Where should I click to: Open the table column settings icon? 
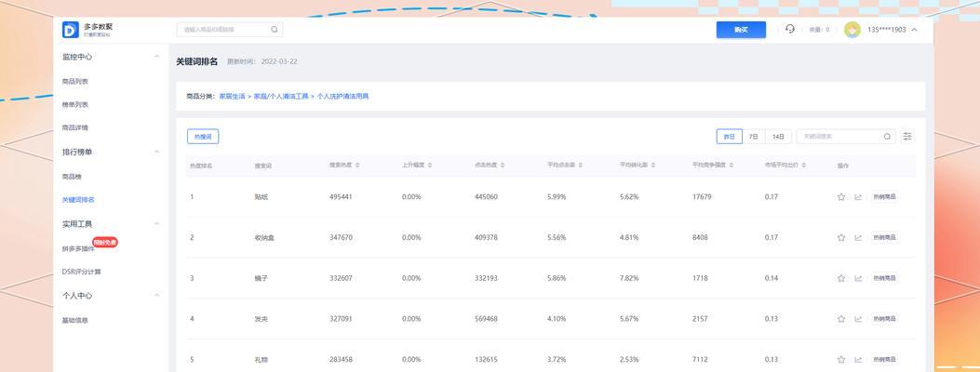[907, 137]
